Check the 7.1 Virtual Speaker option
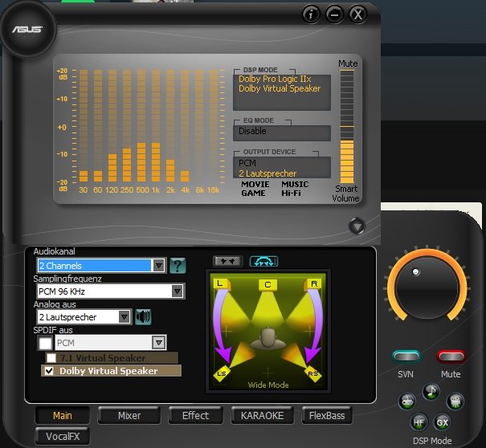Image resolution: width=486 pixels, height=448 pixels. click(x=51, y=358)
